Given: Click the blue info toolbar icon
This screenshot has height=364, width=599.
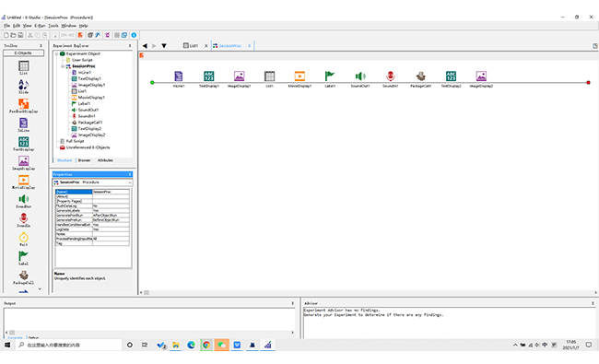Looking at the screenshot, I should [x=134, y=35].
